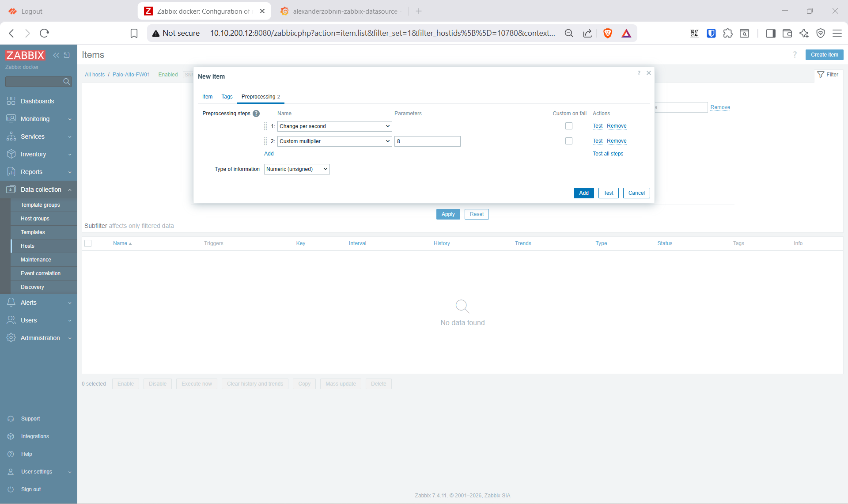Close the New item dialog with X
The width and height of the screenshot is (848, 504).
point(649,73)
